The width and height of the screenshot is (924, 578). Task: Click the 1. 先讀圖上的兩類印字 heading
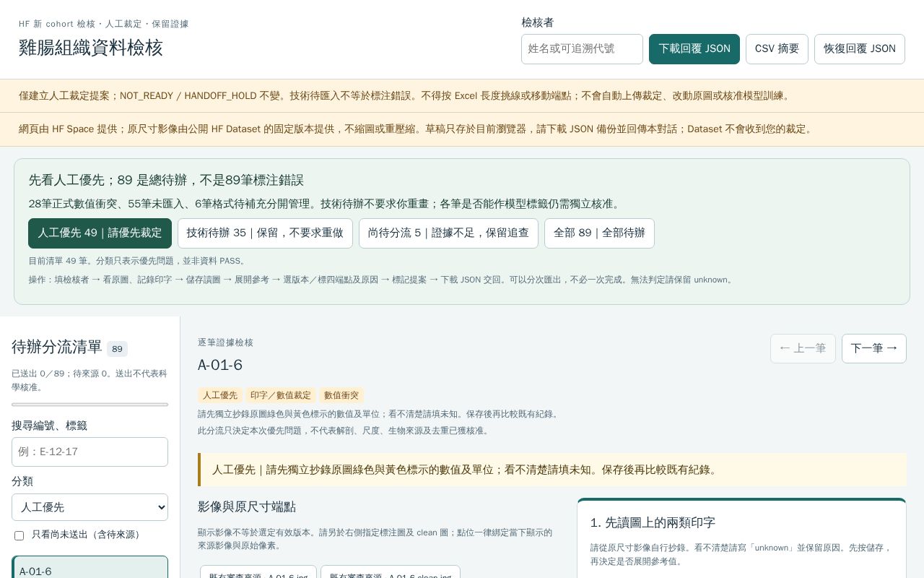click(653, 522)
